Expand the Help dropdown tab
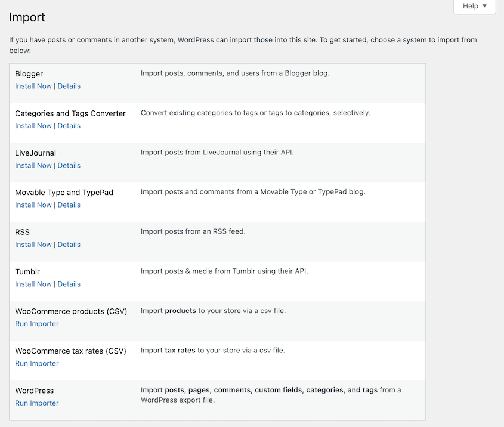The height and width of the screenshot is (427, 504). (474, 6)
